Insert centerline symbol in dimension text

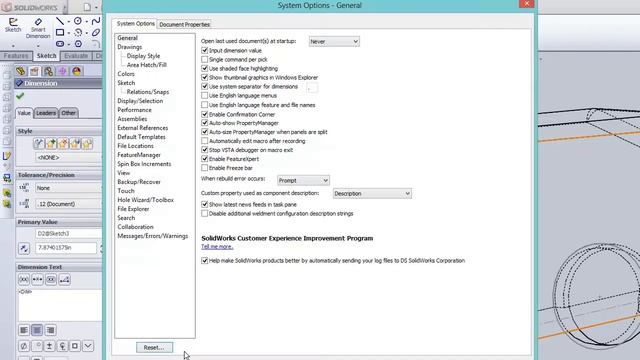(62, 346)
